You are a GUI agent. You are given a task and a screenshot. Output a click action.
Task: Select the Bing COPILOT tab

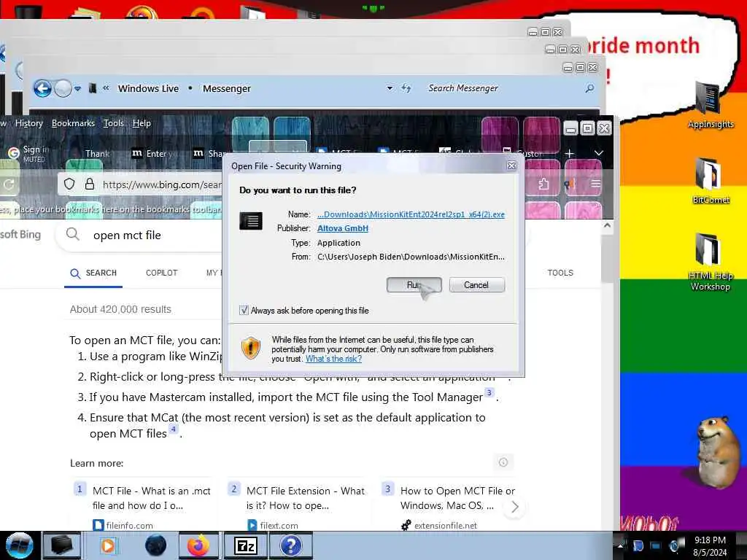pyautogui.click(x=161, y=273)
